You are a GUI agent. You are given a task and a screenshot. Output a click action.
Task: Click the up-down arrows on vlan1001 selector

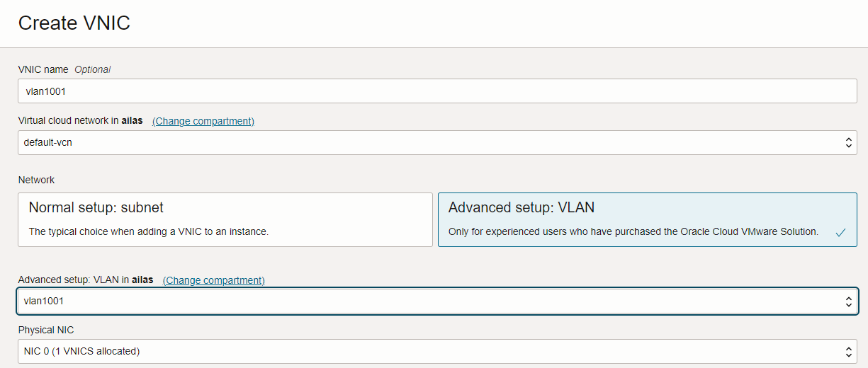(849, 301)
